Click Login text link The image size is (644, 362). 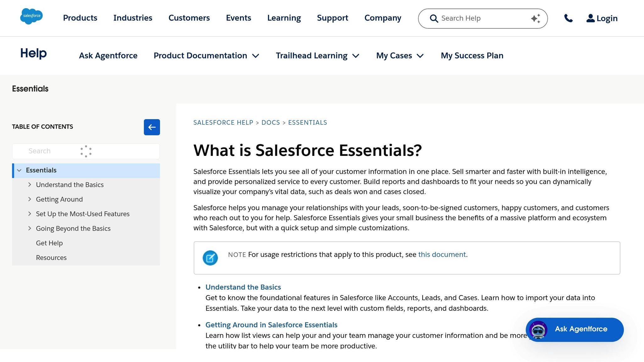tap(607, 19)
